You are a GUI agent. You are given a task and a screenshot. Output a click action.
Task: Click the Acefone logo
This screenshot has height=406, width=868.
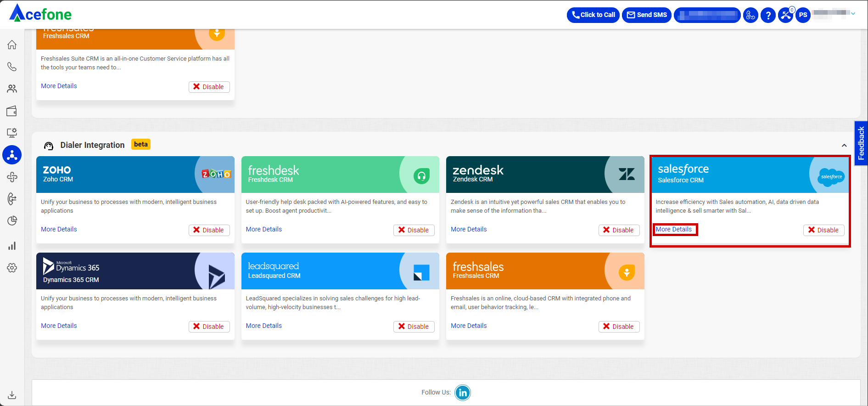pos(40,14)
